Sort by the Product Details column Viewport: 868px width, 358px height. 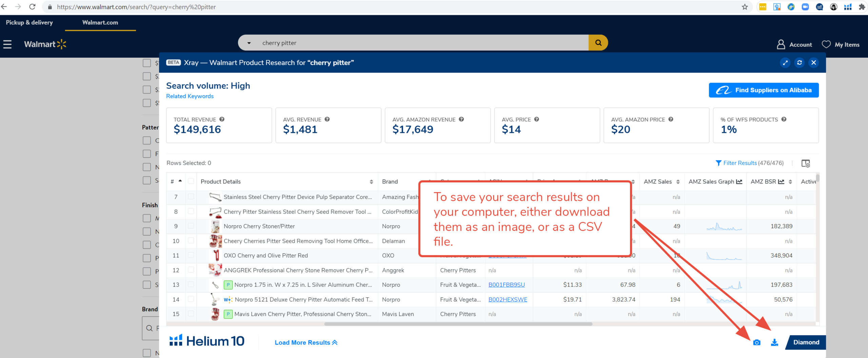tap(371, 182)
